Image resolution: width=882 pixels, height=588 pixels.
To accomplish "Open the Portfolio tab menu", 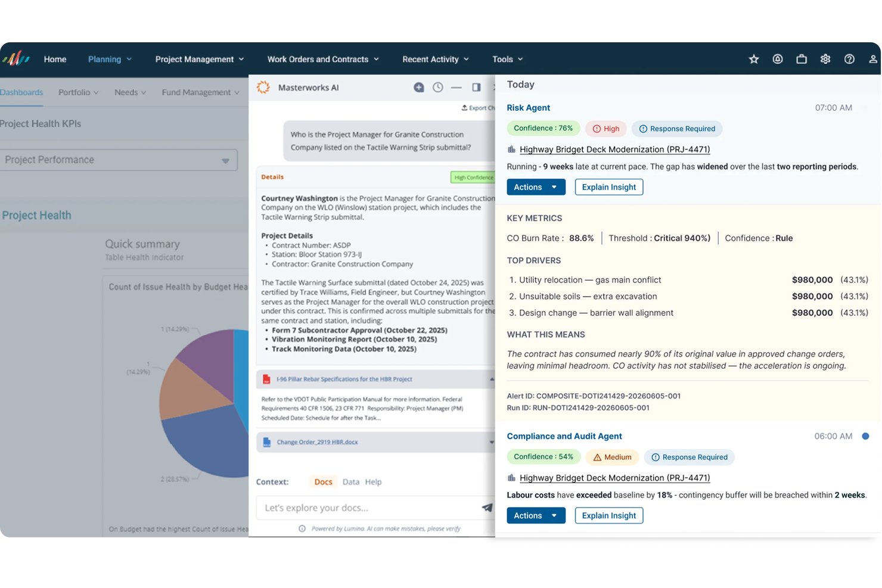I will tap(79, 92).
